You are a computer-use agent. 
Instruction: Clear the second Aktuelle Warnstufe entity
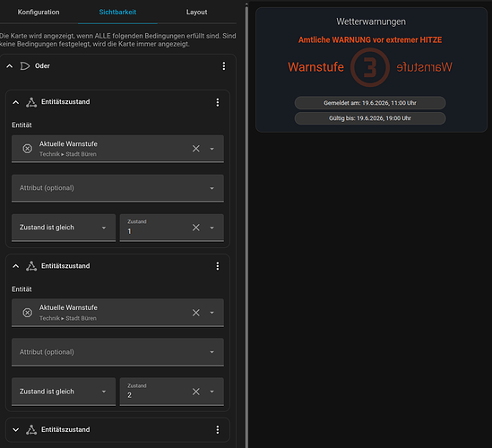coord(195,313)
